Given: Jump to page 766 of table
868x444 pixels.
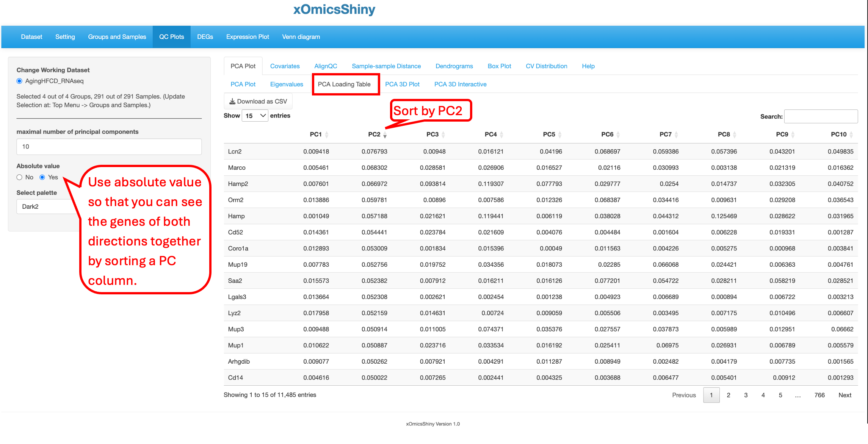Looking at the screenshot, I should (x=819, y=395).
